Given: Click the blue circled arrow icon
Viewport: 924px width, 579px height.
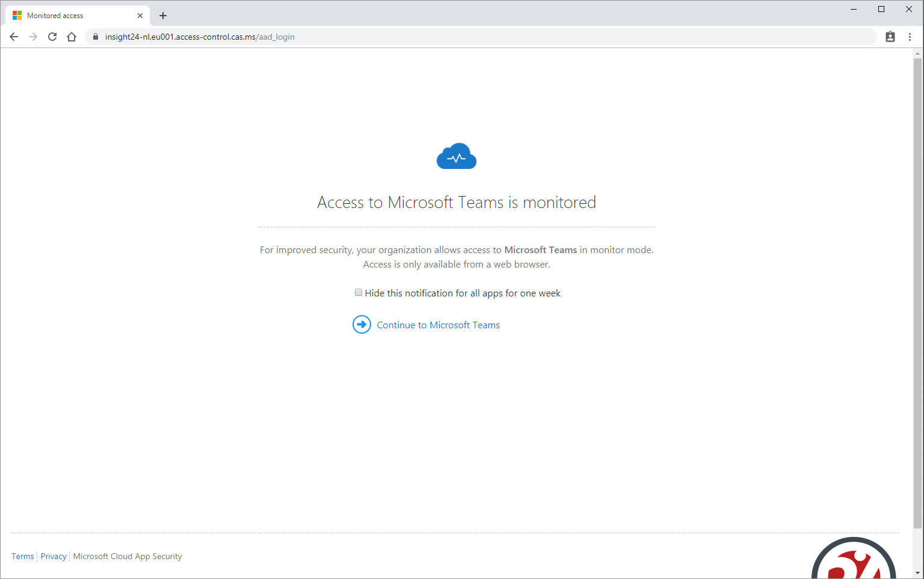Looking at the screenshot, I should pyautogui.click(x=362, y=325).
